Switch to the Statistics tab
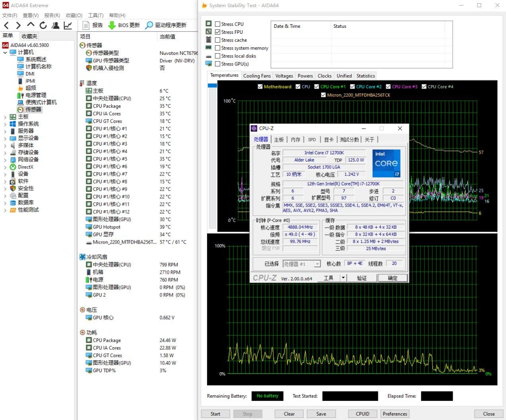This screenshot has width=506, height=420. click(x=366, y=76)
